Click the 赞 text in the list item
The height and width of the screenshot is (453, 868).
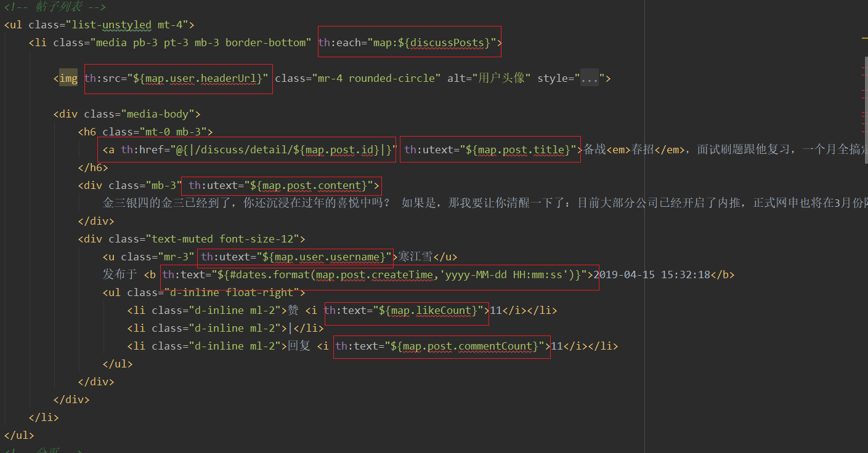coord(293,311)
